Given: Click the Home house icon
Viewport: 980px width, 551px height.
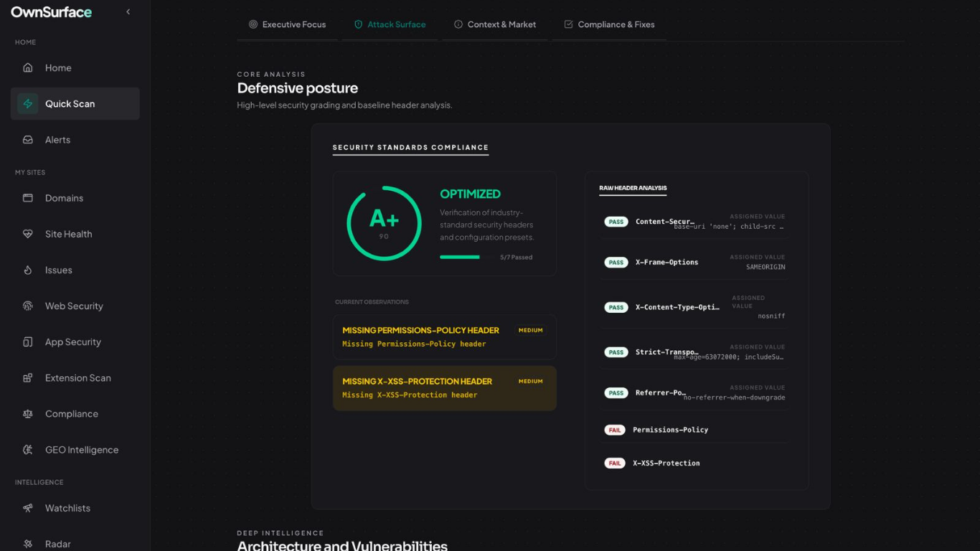Looking at the screenshot, I should (x=28, y=67).
